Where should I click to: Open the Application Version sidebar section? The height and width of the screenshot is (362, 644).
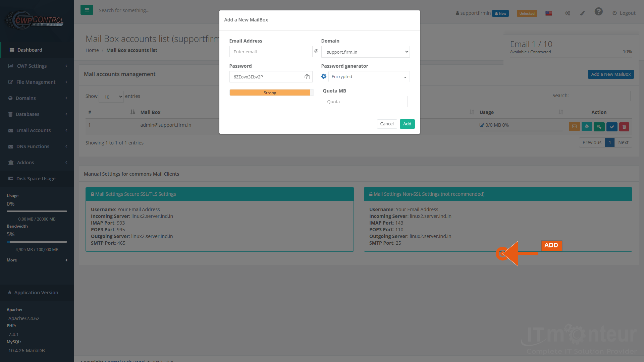point(37,293)
